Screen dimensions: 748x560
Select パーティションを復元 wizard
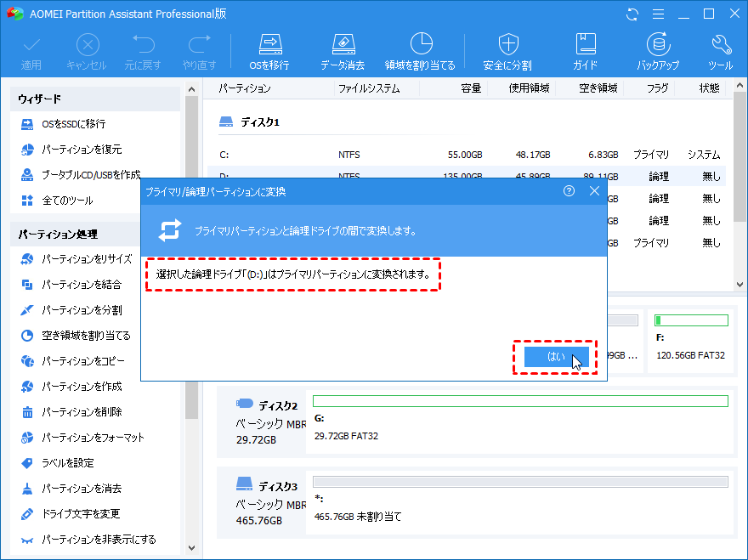pos(82,150)
